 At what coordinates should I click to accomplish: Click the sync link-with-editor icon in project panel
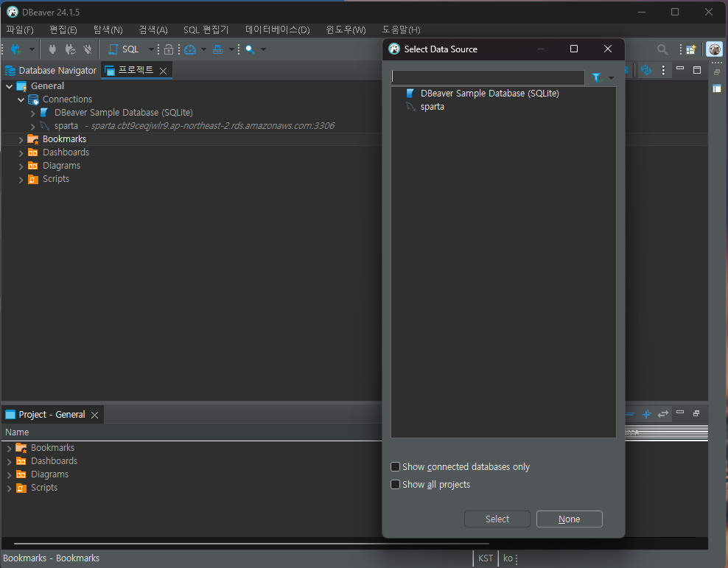(645, 70)
